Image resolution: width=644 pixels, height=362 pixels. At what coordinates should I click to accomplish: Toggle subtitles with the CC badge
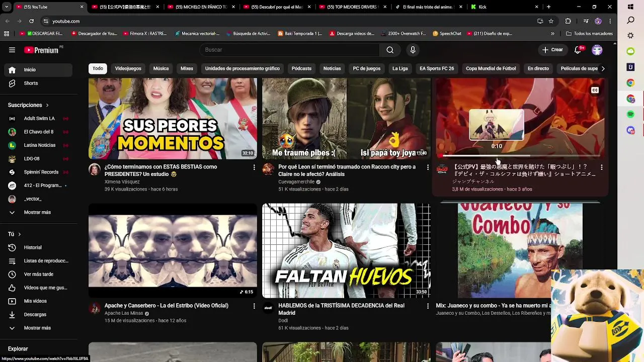[x=595, y=90]
